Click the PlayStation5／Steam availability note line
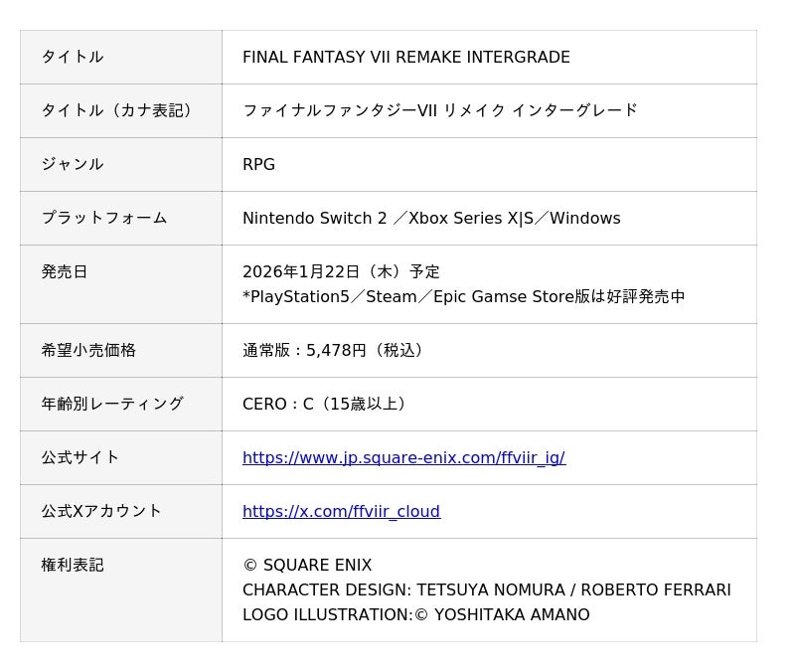Image resolution: width=795 pixels, height=672 pixels. 463,297
